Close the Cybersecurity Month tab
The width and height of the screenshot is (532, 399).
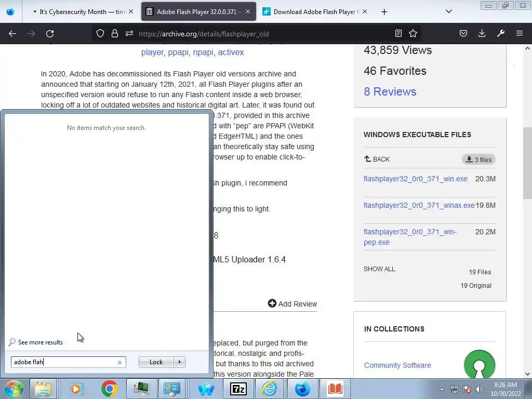pos(131,11)
